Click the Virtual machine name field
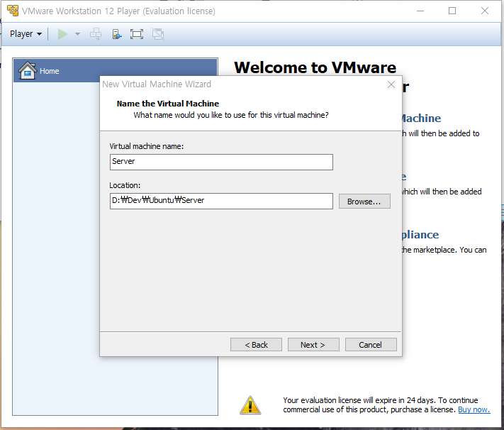 221,162
